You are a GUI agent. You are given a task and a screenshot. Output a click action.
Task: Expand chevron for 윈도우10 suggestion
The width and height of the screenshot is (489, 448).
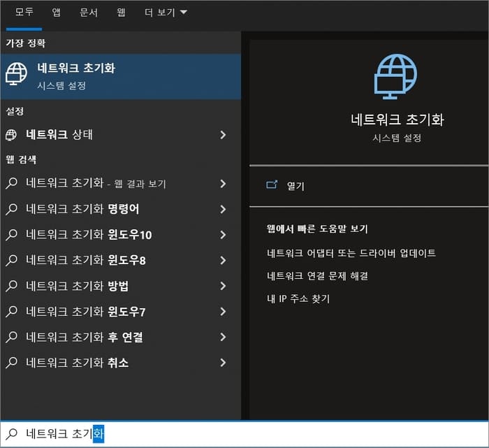pos(223,235)
